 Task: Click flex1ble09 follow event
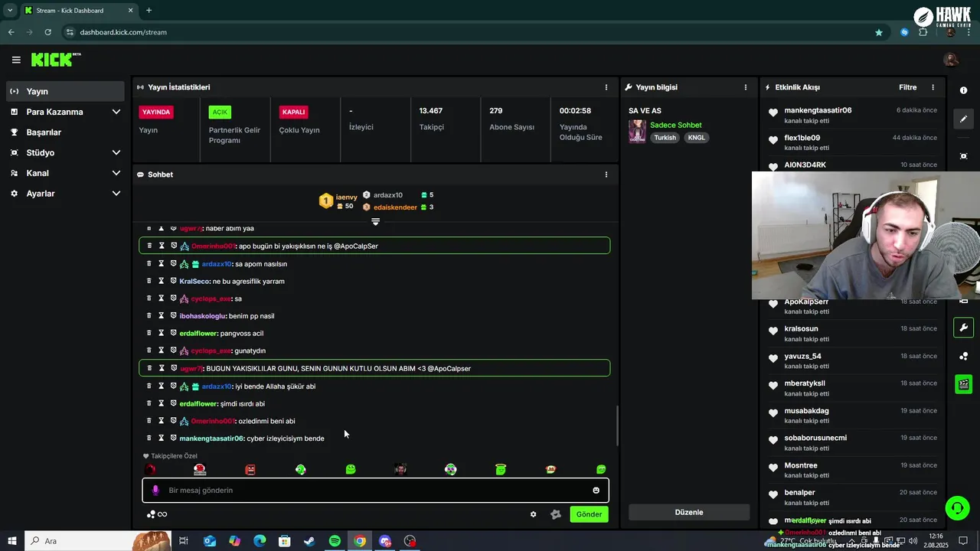[852, 142]
